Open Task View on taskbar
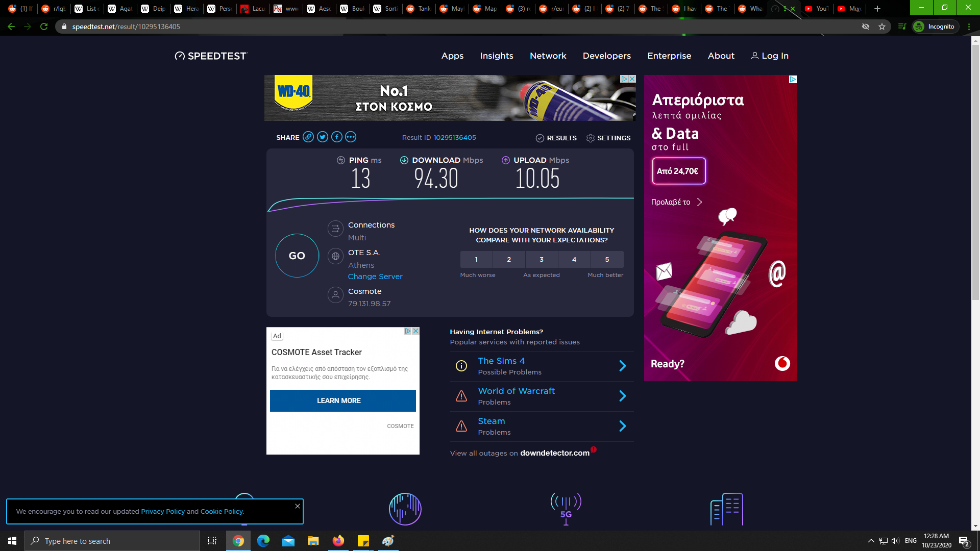The width and height of the screenshot is (980, 551). pyautogui.click(x=212, y=541)
